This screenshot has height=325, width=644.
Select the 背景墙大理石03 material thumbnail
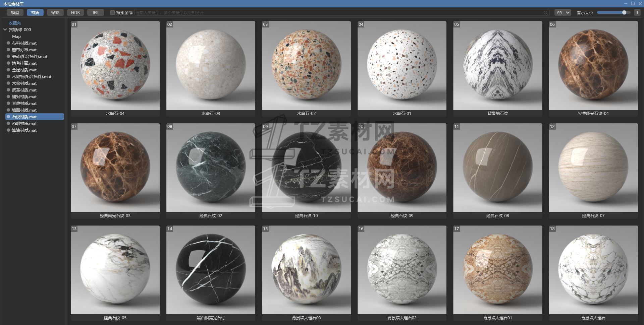tap(306, 270)
